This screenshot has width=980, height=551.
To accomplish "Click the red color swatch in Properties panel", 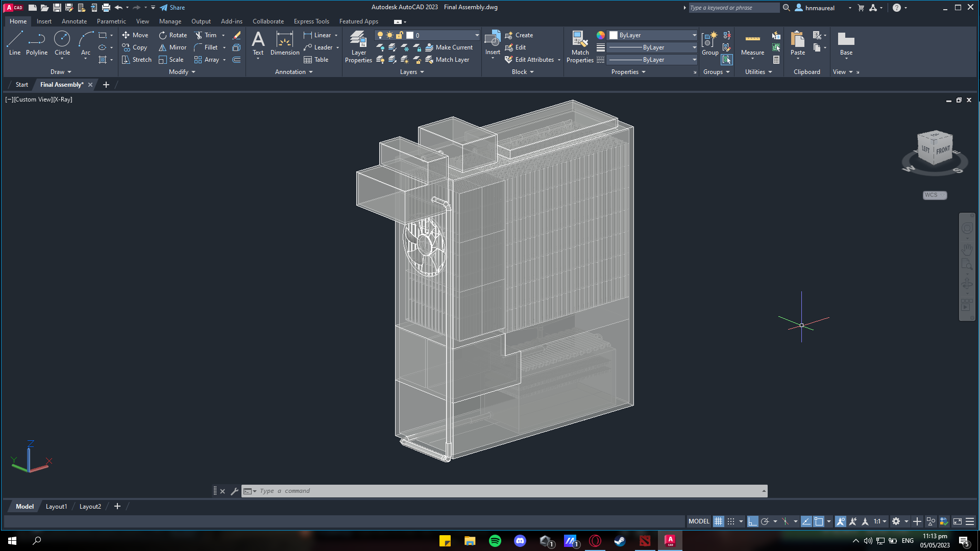I will click(601, 35).
